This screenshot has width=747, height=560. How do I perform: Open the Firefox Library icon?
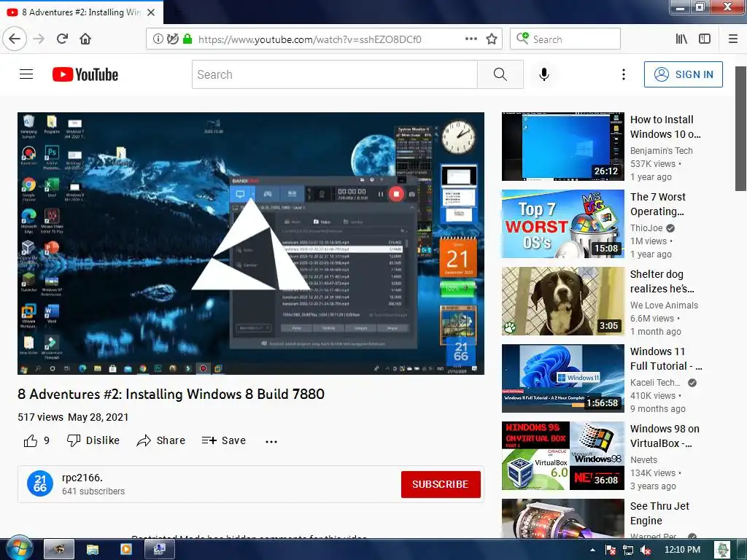pos(681,39)
